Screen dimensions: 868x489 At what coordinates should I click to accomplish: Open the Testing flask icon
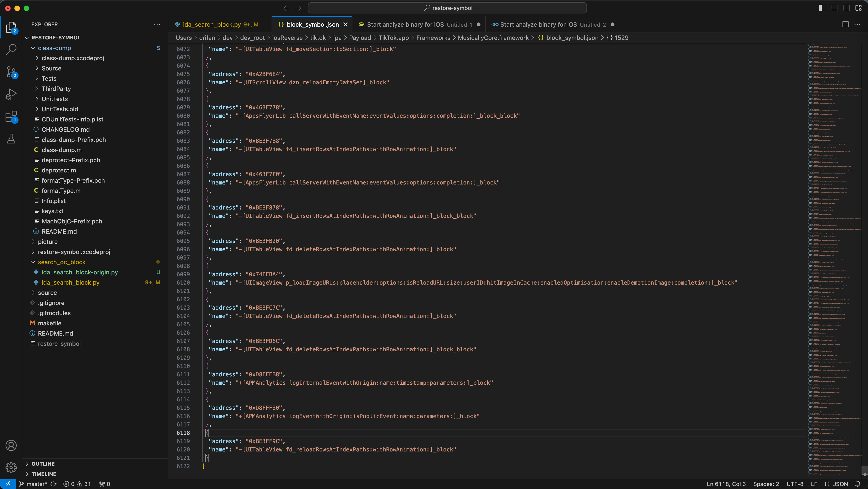coord(11,139)
